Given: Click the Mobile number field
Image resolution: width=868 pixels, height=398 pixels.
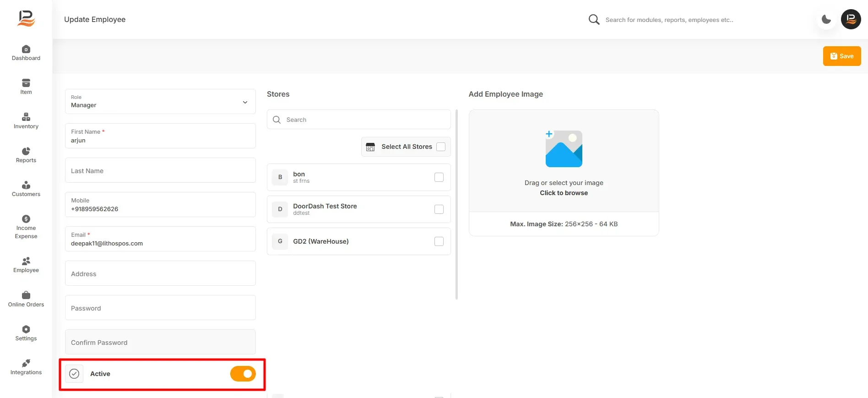Looking at the screenshot, I should pyautogui.click(x=160, y=204).
